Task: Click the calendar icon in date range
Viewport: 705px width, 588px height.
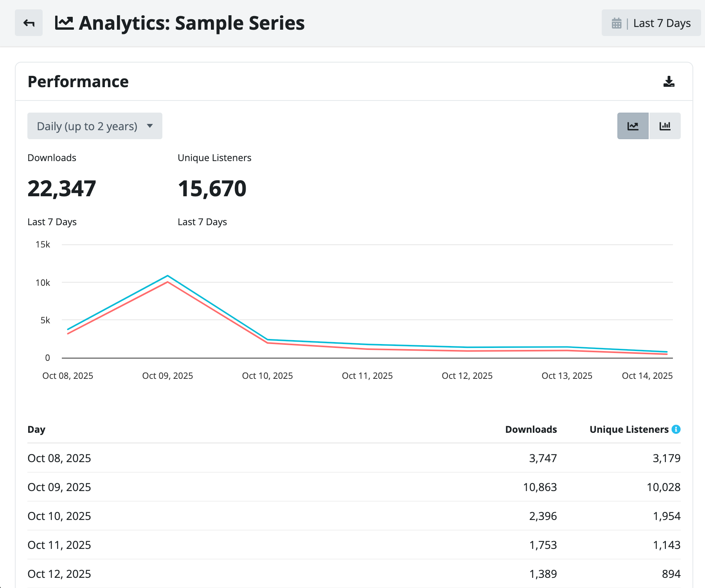Action: tap(617, 23)
